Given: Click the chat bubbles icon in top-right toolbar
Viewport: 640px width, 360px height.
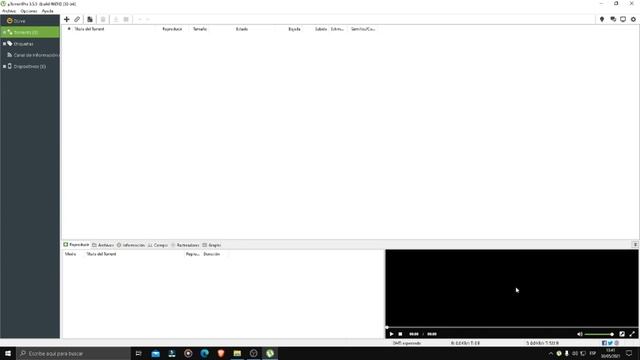Looking at the screenshot, I should [x=613, y=19].
